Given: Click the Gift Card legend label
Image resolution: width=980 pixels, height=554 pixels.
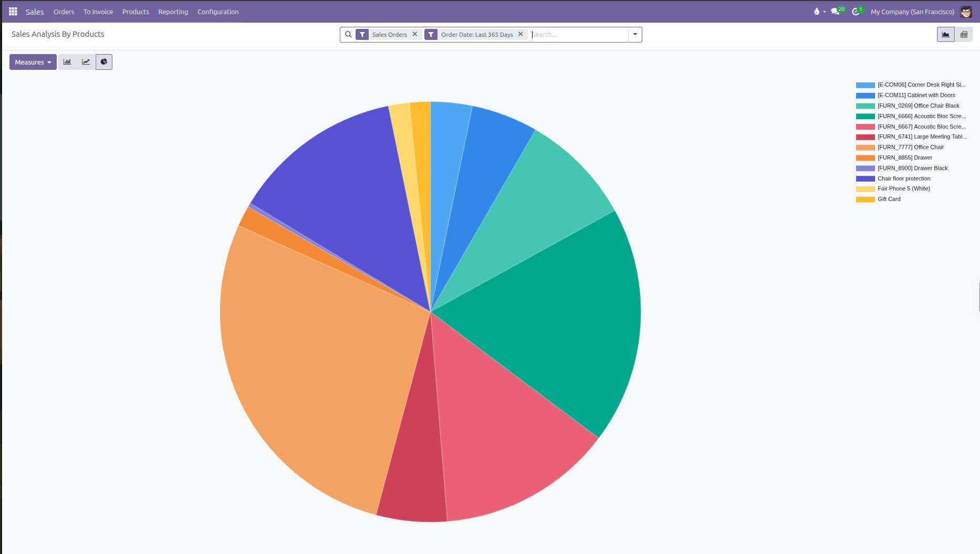Looking at the screenshot, I should 889,199.
